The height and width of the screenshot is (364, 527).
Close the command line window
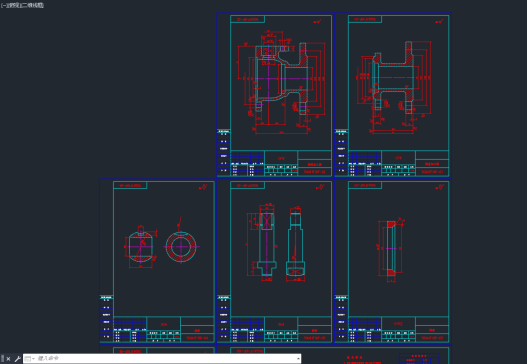tap(8, 359)
